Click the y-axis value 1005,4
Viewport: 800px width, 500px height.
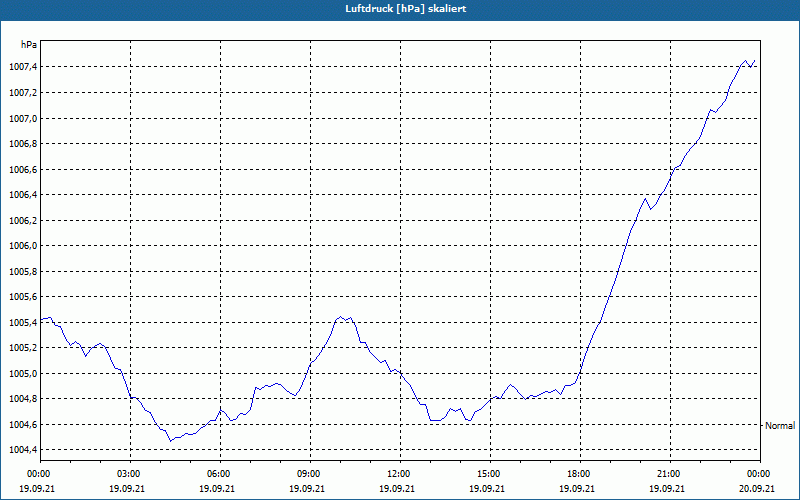[x=22, y=322]
